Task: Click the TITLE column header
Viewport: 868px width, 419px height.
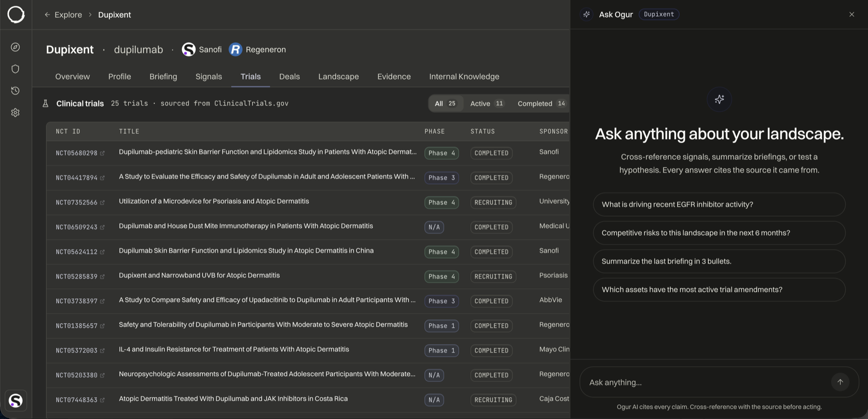Action: [x=129, y=132]
